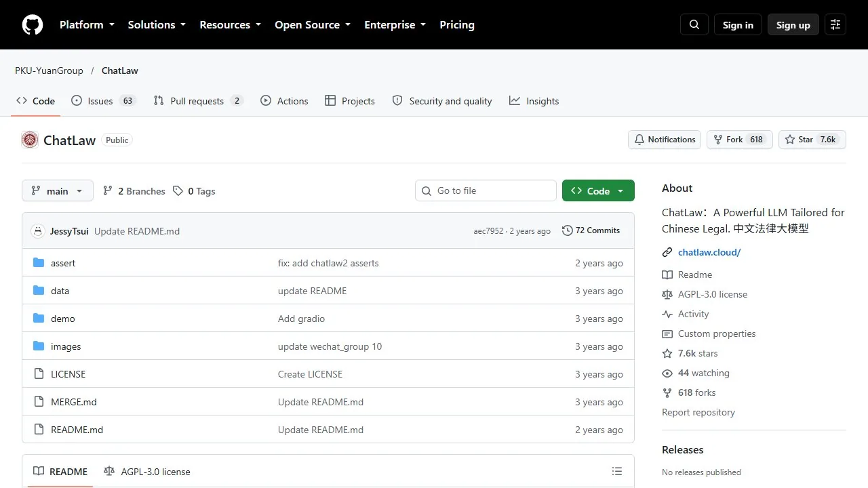Click the LICENSE file icon

(x=39, y=374)
